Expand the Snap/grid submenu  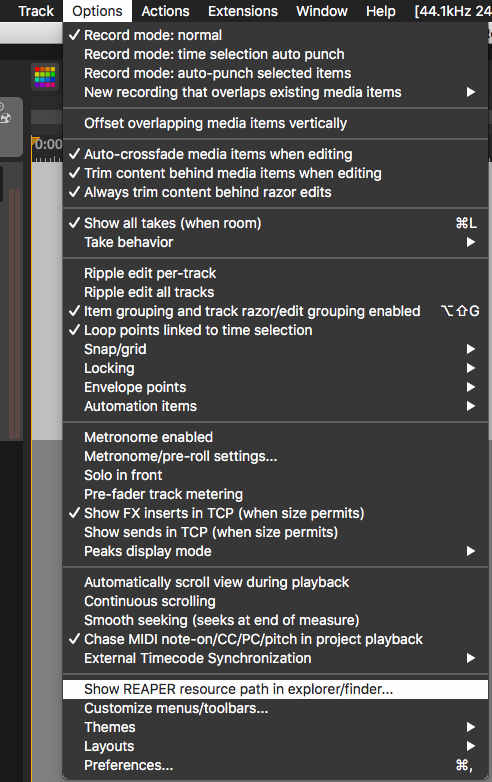(275, 349)
